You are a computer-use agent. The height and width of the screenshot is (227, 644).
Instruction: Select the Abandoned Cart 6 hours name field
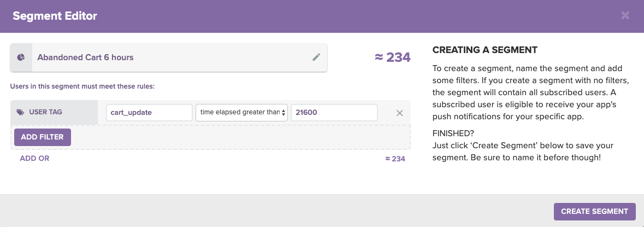point(169,57)
